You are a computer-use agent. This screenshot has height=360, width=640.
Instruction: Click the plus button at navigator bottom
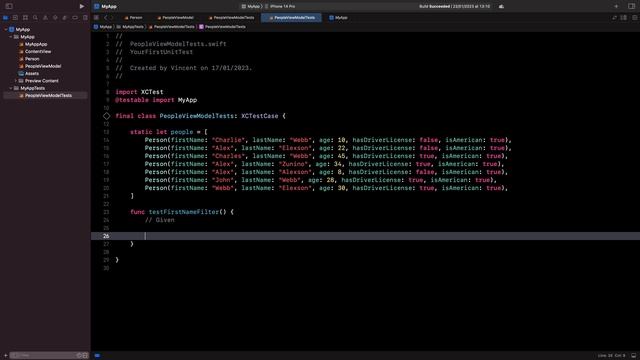pyautogui.click(x=5, y=356)
